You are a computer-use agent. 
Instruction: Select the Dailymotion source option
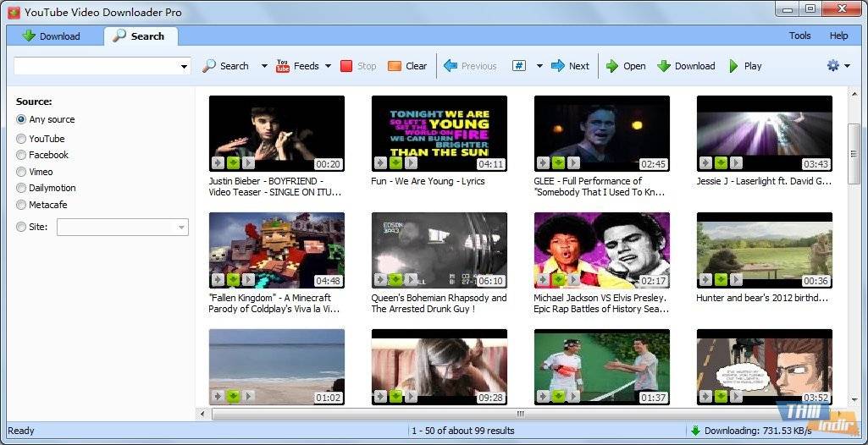[21, 188]
